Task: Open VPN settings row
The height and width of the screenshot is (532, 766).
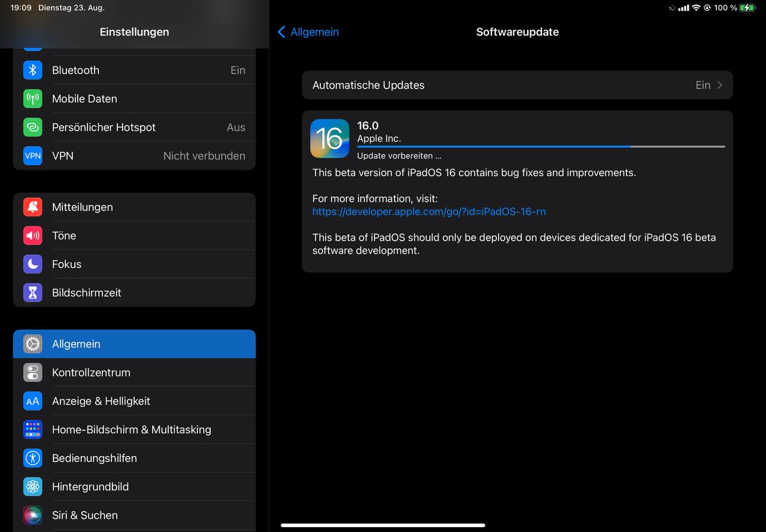Action: (x=134, y=156)
